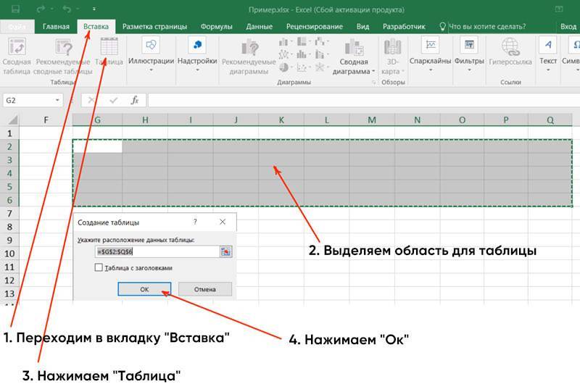Insert a combo chart from the chart gallery
Viewport: 580px width, 392px height.
click(320, 55)
